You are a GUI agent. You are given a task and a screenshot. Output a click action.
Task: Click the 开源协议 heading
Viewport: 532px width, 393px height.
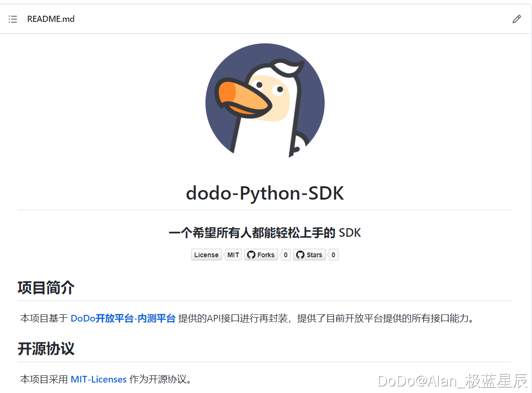[x=46, y=349]
